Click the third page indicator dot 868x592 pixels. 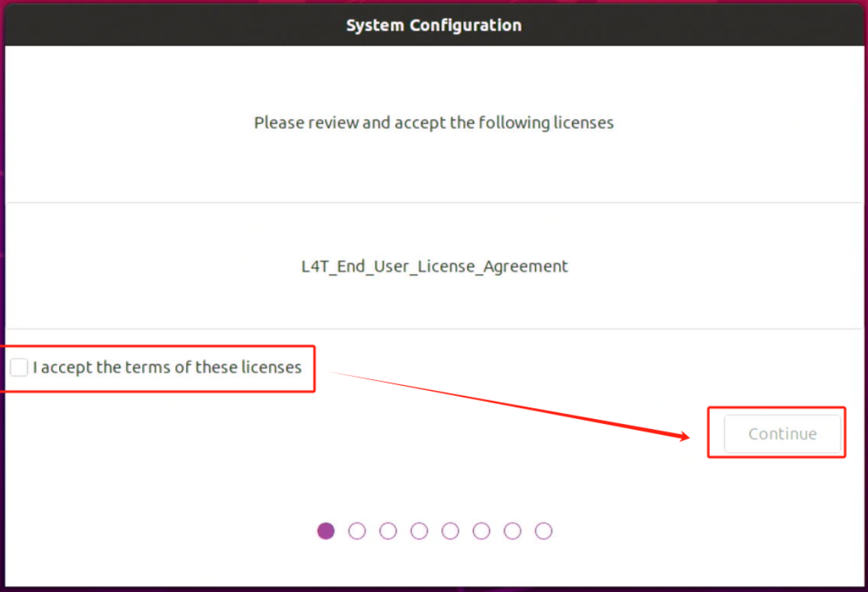coord(388,531)
